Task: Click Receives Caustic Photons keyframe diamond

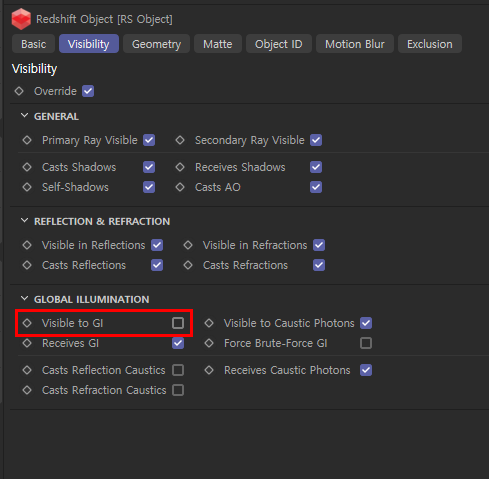Action: (x=209, y=370)
